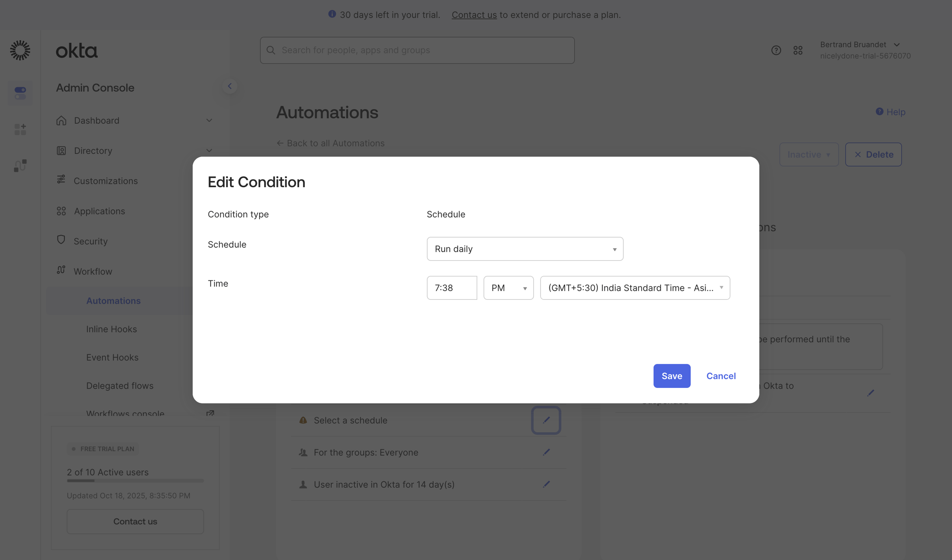This screenshot has width=952, height=560.
Task: Expand the Directory menu chevron
Action: pyautogui.click(x=209, y=150)
